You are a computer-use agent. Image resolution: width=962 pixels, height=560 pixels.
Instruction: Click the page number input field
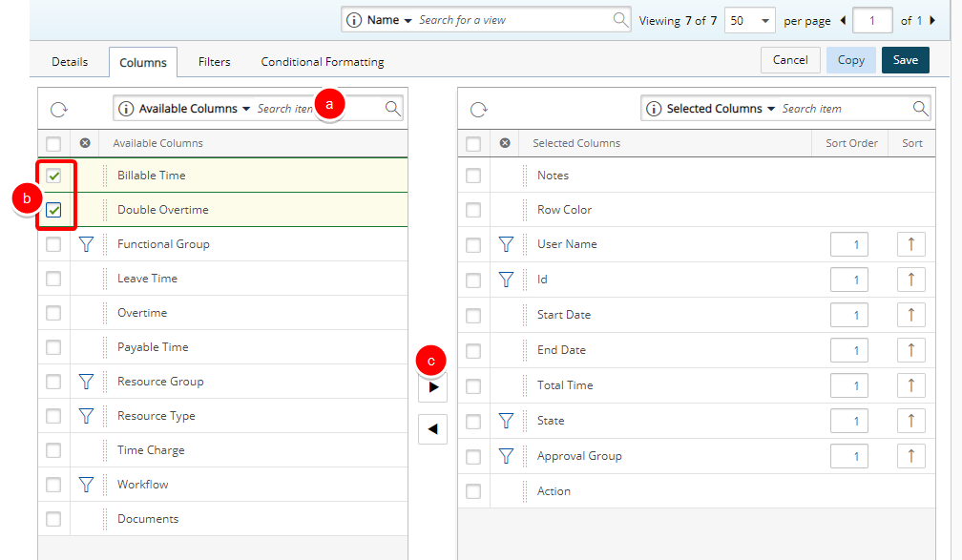(872, 21)
